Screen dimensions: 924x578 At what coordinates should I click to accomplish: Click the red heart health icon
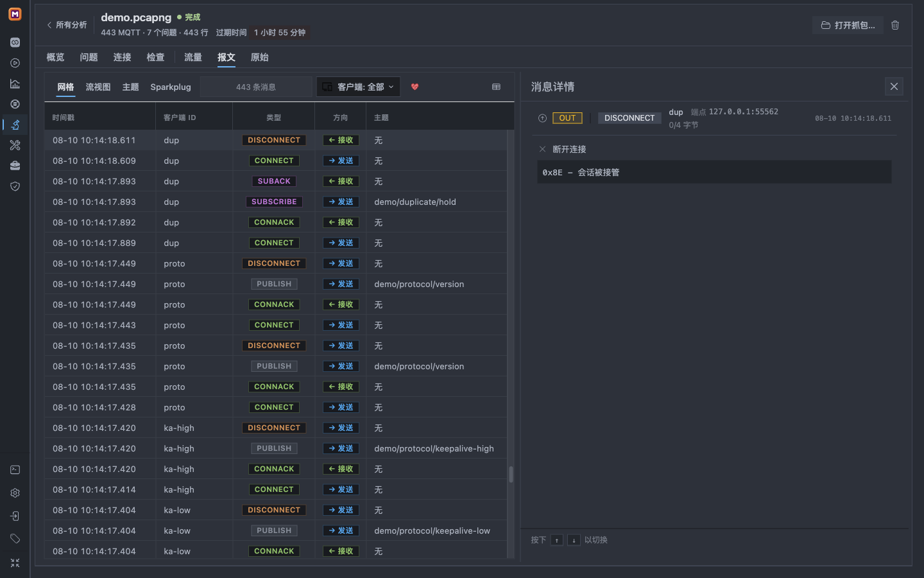tap(415, 87)
